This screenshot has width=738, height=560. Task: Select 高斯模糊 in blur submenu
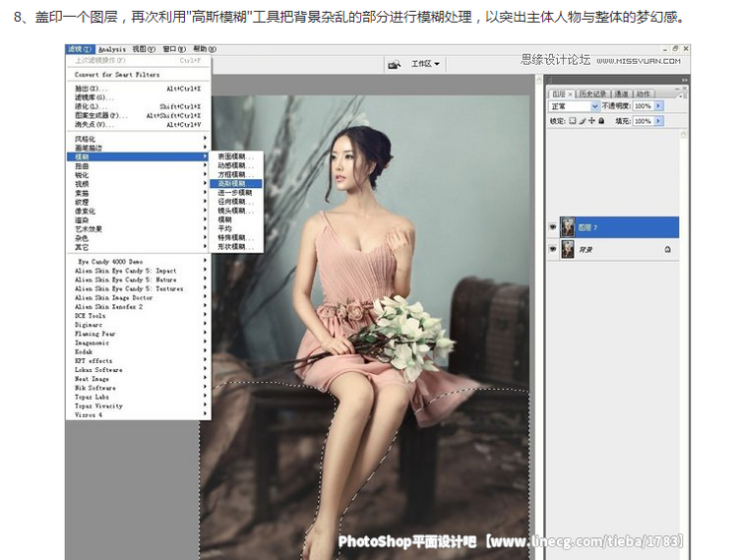pyautogui.click(x=236, y=183)
